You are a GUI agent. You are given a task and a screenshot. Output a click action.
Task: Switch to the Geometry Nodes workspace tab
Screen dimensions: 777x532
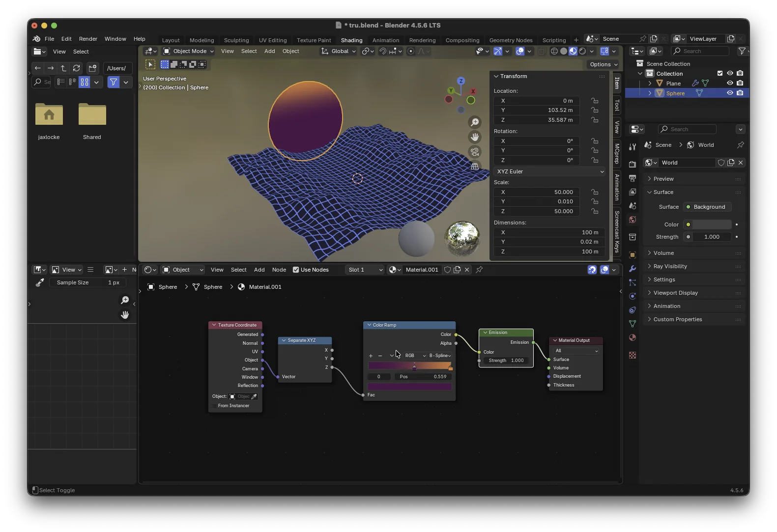511,40
